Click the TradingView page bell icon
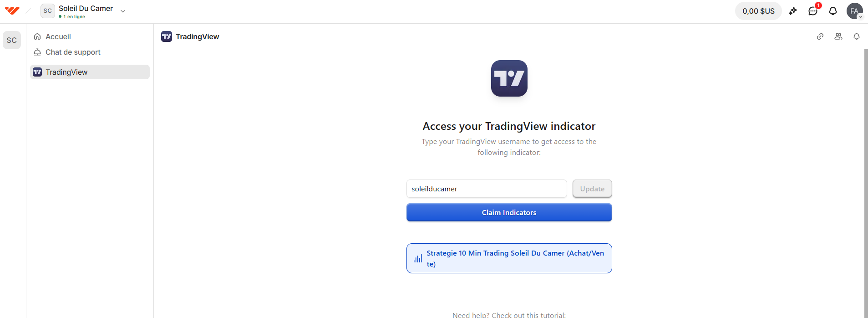This screenshot has width=868, height=318. point(857,36)
